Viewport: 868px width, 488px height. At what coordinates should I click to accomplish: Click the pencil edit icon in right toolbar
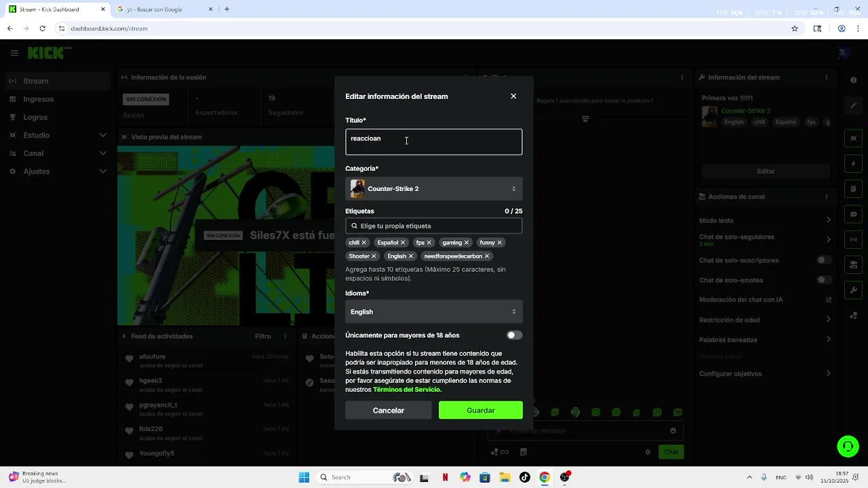click(x=854, y=106)
